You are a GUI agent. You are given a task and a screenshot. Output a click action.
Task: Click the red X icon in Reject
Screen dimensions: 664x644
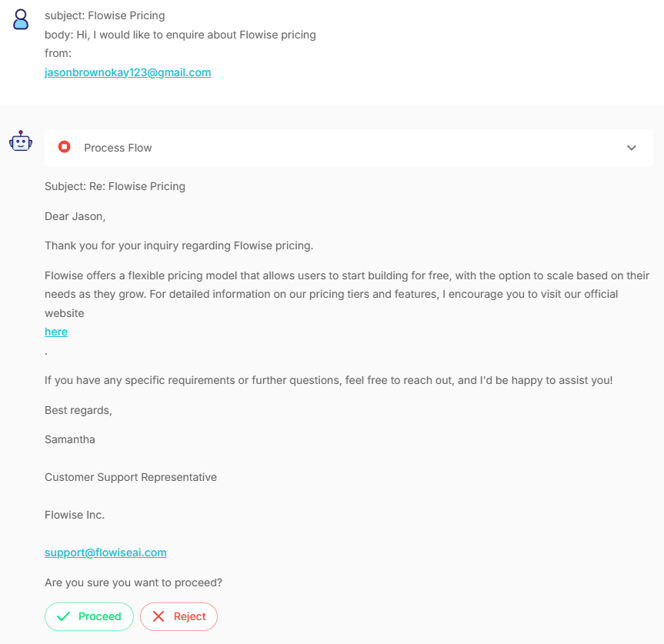[158, 616]
